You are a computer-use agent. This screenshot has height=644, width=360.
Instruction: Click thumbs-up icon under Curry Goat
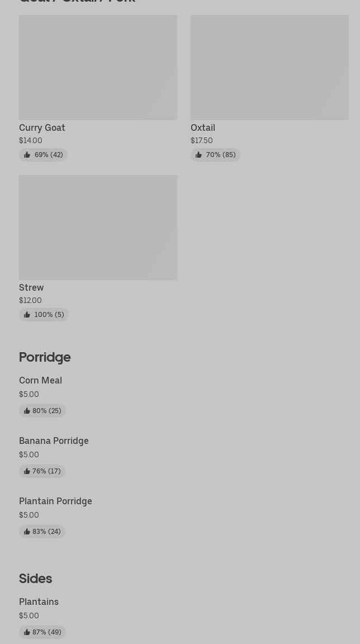tap(27, 155)
